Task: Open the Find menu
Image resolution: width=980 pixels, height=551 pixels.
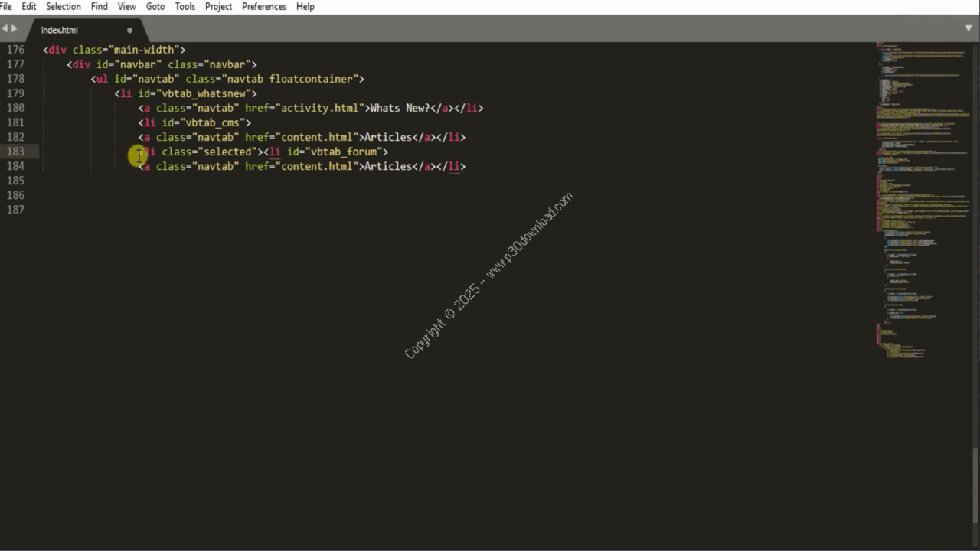Action: (x=99, y=6)
